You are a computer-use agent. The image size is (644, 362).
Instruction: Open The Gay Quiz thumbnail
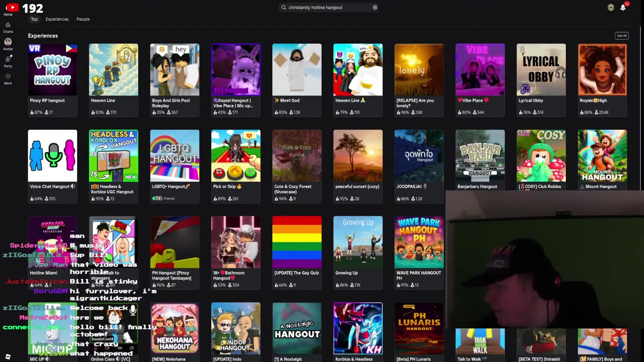(297, 242)
